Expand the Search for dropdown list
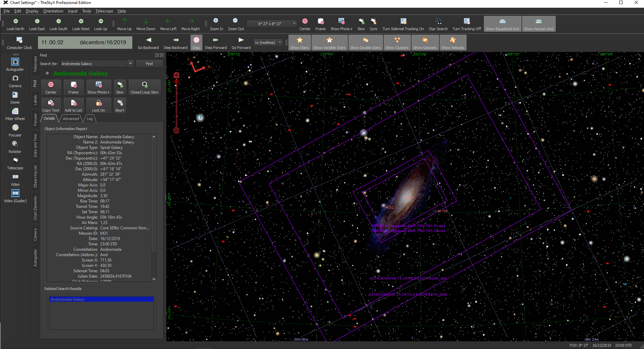The width and height of the screenshot is (644, 349). (130, 63)
